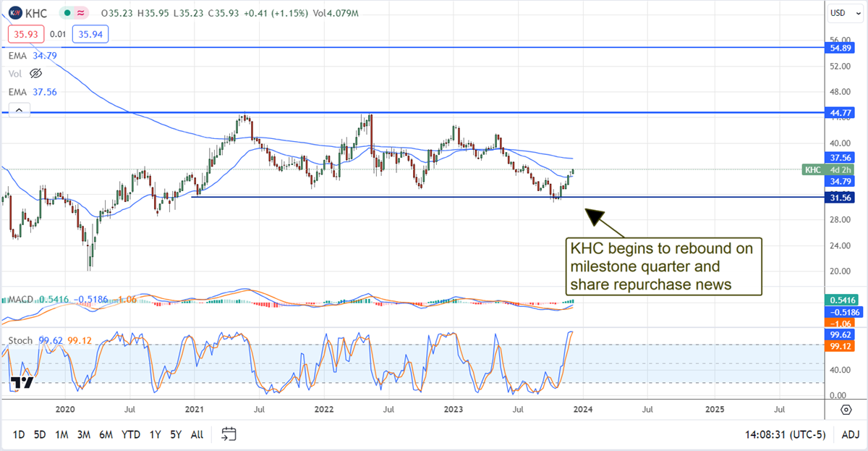Toggle ADJ adjusted data setting

coord(850,434)
